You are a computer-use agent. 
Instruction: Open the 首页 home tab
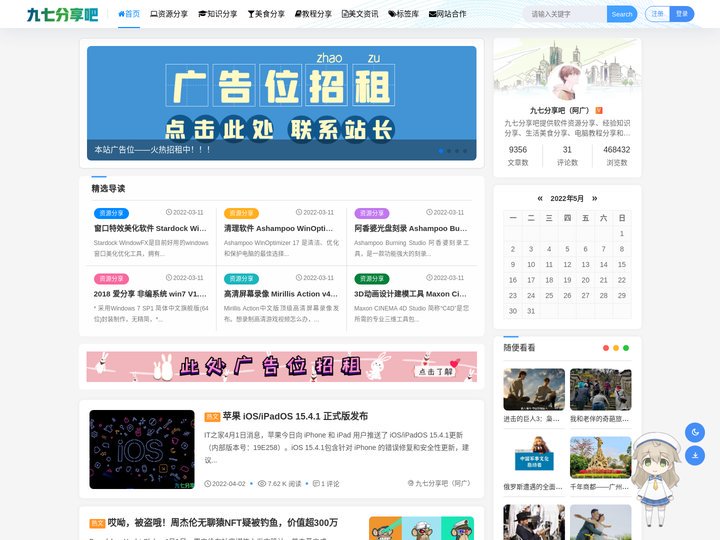click(129, 14)
